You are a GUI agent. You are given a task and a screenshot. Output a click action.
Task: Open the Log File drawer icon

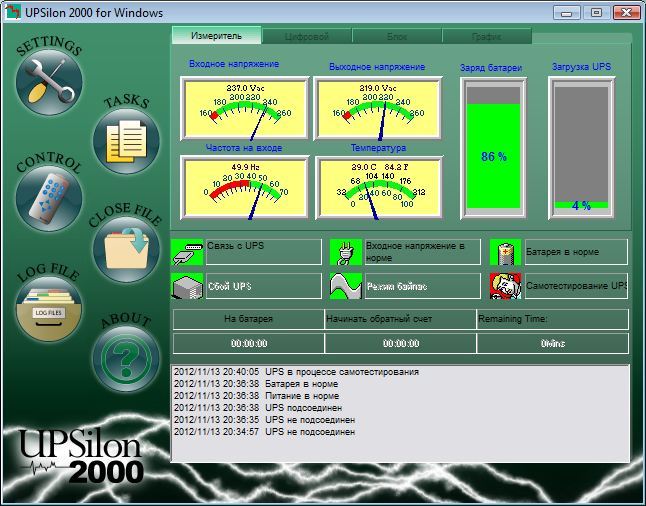pos(49,309)
